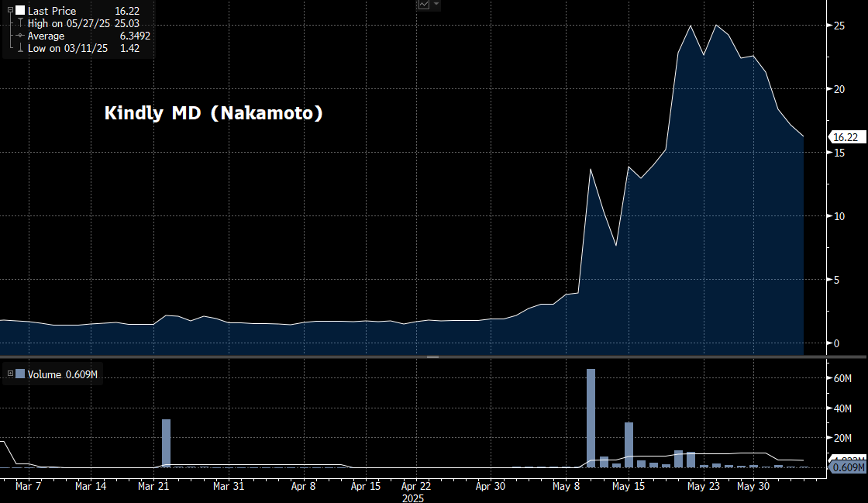
Task: Click the 60M label on volume axis
Action: [x=842, y=378]
